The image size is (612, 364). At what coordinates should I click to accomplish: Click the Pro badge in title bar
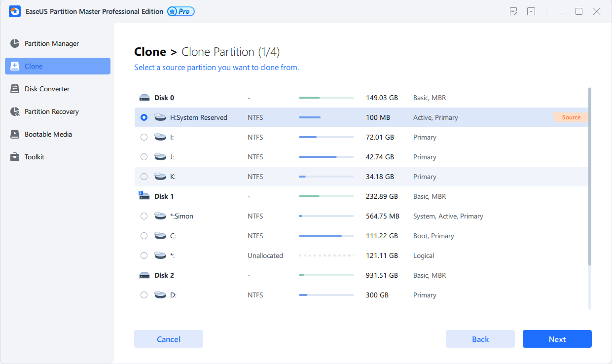[181, 11]
